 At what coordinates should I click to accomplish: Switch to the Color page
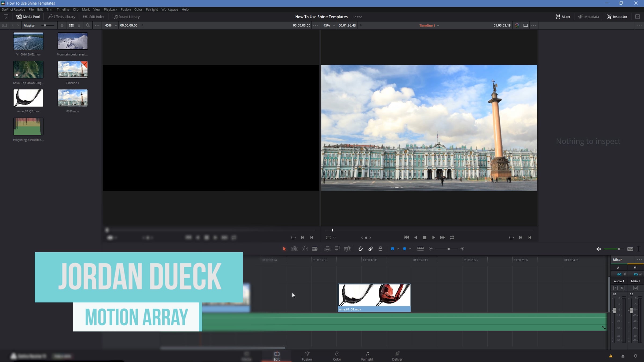pyautogui.click(x=337, y=356)
